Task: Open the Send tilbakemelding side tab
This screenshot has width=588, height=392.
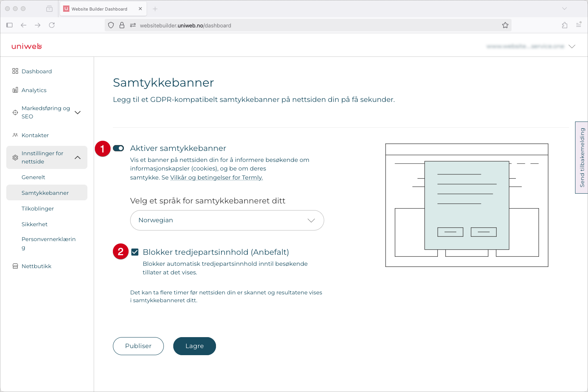Action: (x=582, y=158)
